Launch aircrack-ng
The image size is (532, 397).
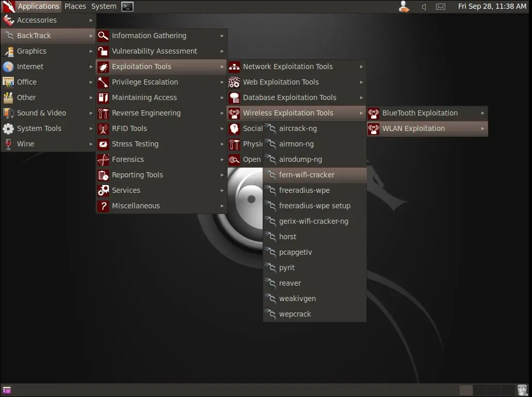click(315, 128)
